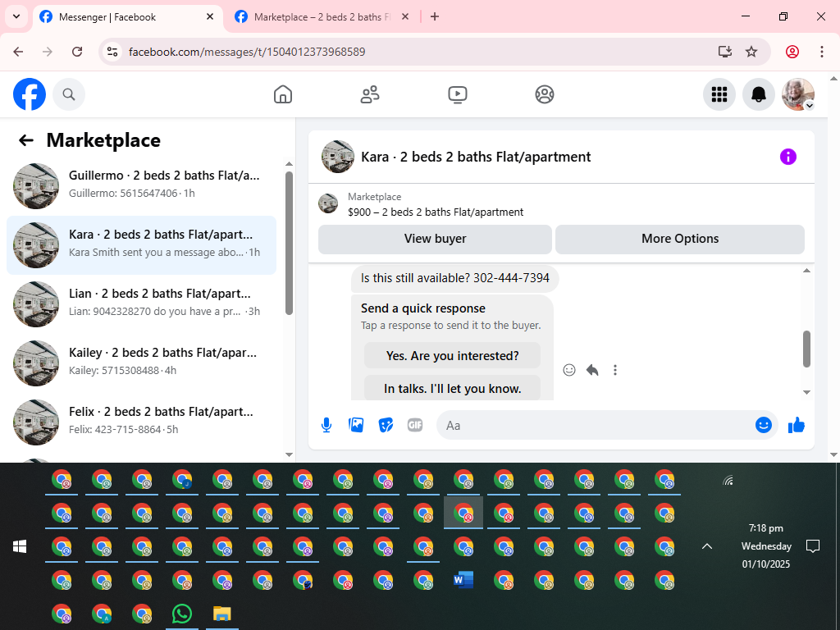Open Kailey's conversation in the list
Image resolution: width=840 pixels, height=630 pixels.
coord(141,363)
